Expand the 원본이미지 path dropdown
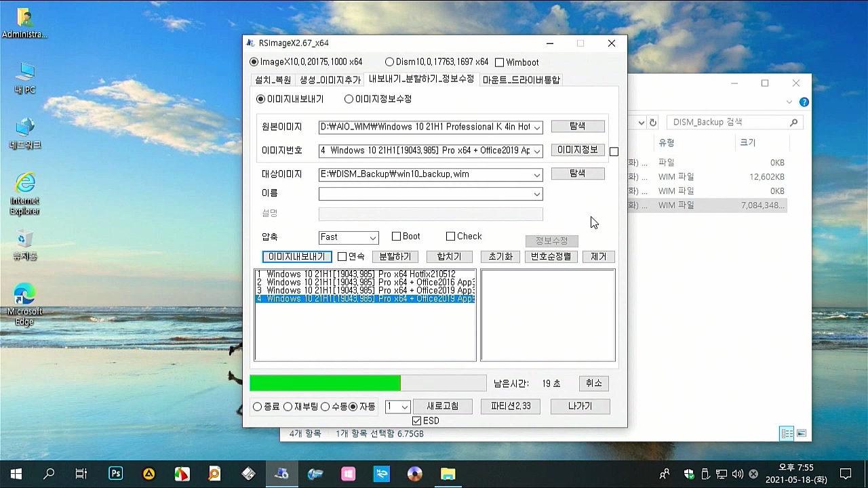Image resolution: width=868 pixels, height=488 pixels. click(536, 127)
